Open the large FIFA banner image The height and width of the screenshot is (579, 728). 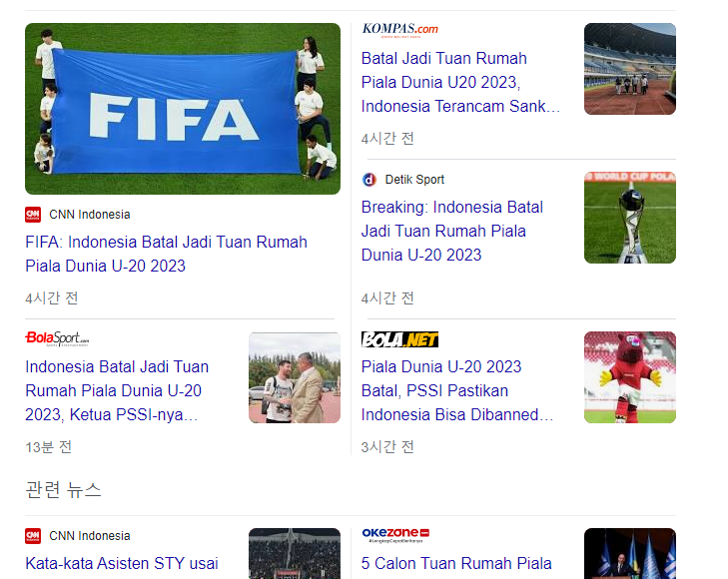click(x=183, y=109)
